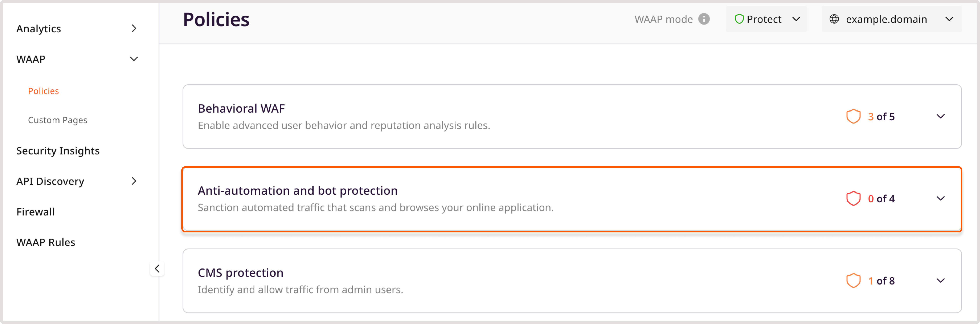
Task: Go to Custom Pages in sidebar
Action: tap(57, 120)
